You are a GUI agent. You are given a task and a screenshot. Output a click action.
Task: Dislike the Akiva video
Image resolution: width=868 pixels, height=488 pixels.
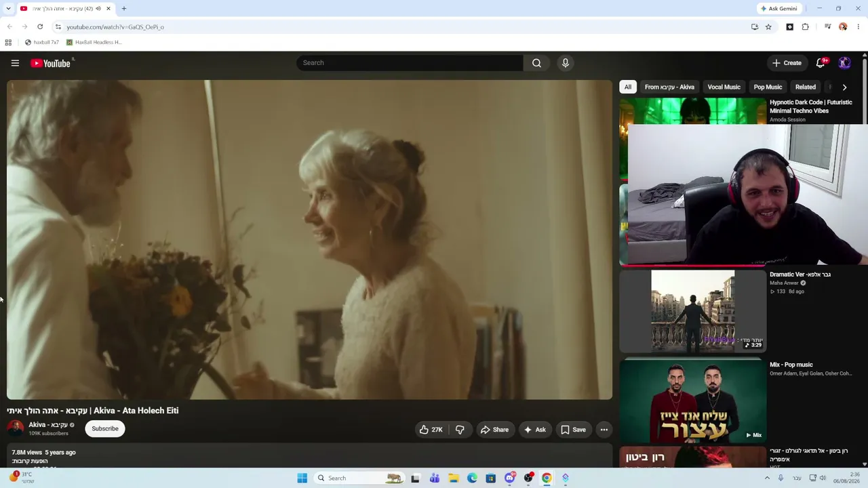pyautogui.click(x=460, y=430)
